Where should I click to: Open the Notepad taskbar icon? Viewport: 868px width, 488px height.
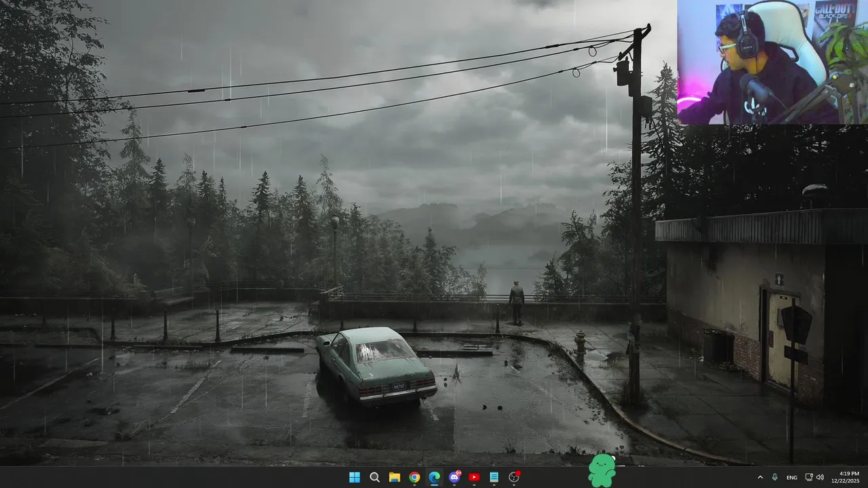coord(494,477)
